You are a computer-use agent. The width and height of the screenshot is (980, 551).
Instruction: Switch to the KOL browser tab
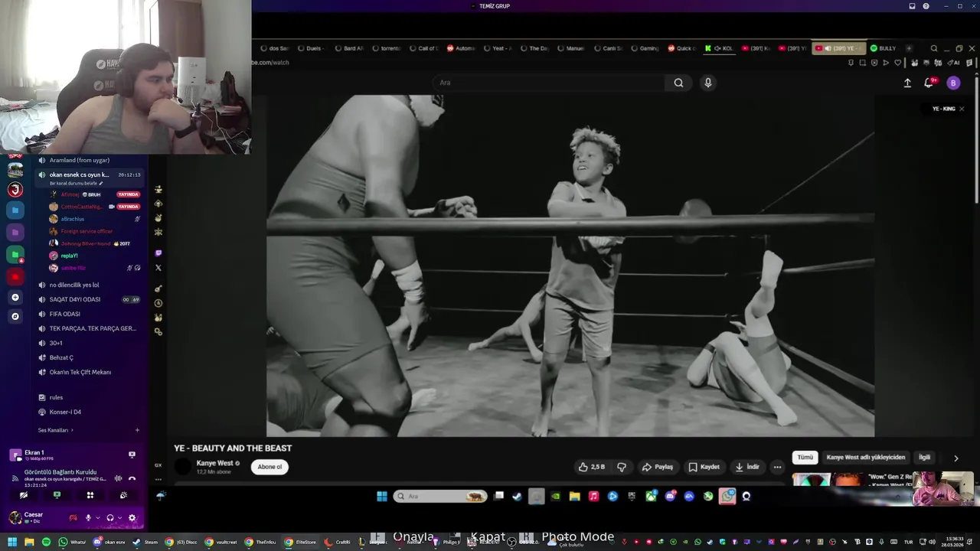coord(719,48)
